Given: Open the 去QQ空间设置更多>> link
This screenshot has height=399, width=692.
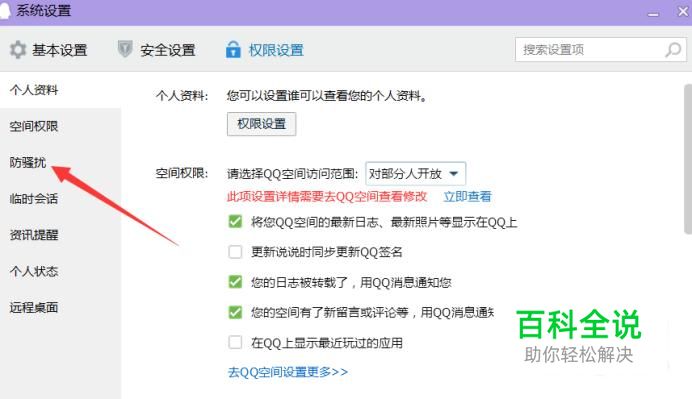Looking at the screenshot, I should pyautogui.click(x=288, y=372).
